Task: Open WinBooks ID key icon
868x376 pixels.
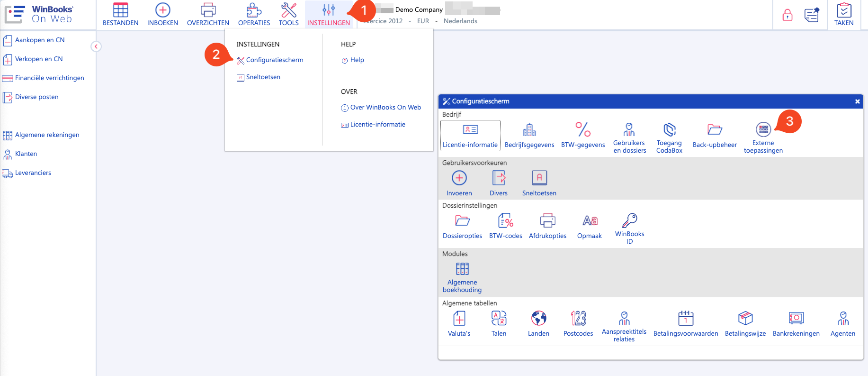Action: coord(630,229)
